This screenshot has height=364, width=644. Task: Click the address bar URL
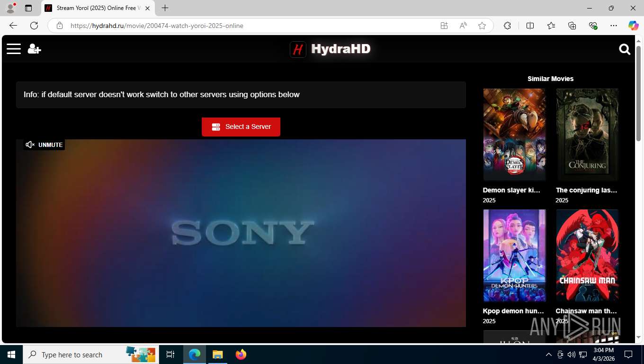(157, 26)
